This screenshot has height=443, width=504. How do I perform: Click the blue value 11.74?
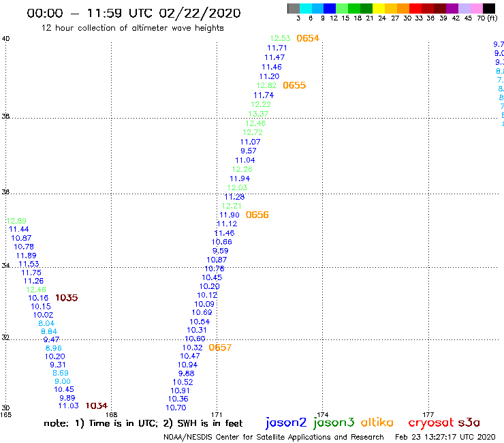pos(264,95)
